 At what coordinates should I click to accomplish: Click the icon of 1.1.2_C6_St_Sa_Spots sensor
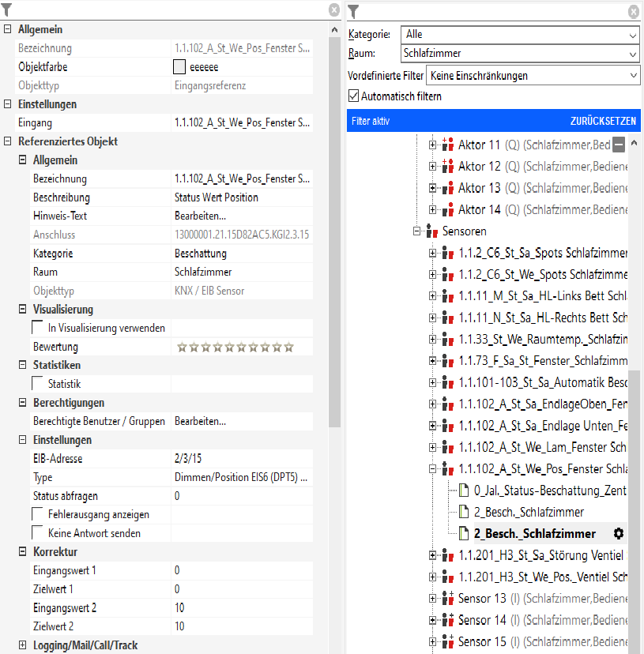pos(448,253)
